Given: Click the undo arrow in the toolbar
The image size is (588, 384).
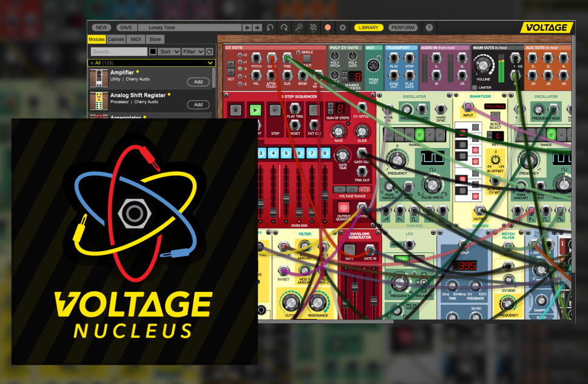Looking at the screenshot, I should [270, 27].
